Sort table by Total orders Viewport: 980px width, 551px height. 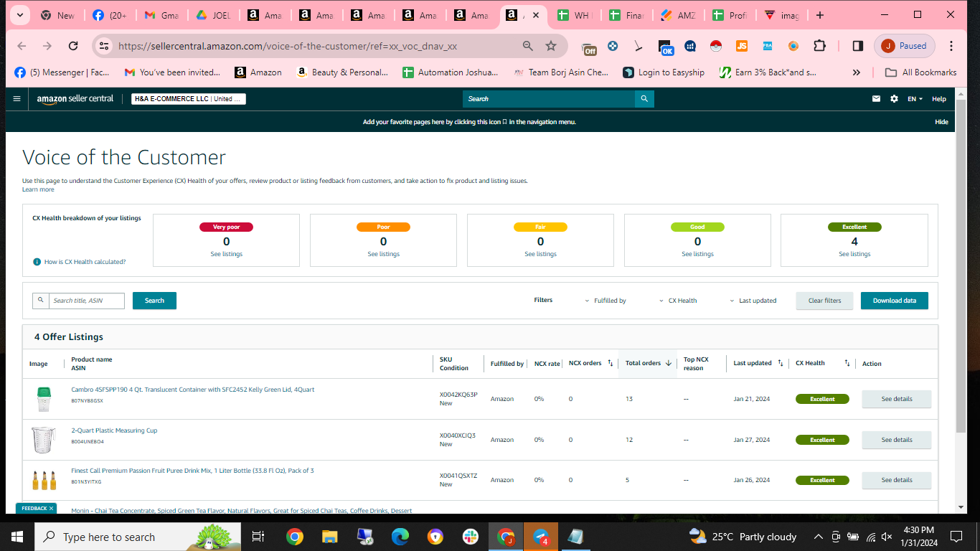pos(669,363)
